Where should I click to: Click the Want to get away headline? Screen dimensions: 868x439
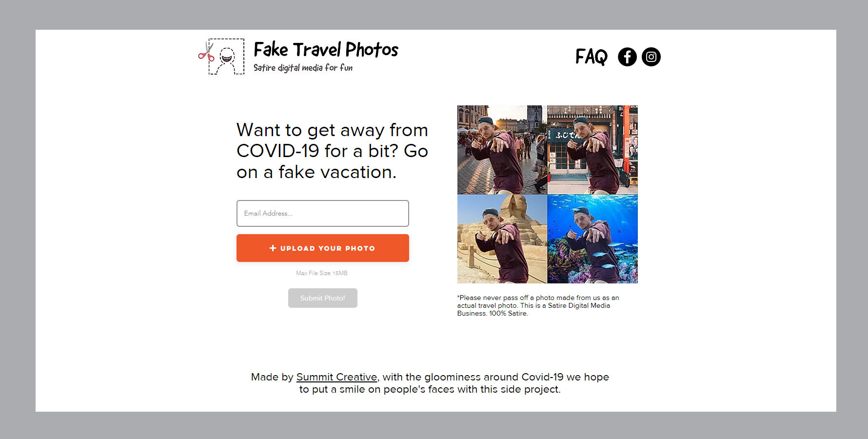click(x=332, y=151)
